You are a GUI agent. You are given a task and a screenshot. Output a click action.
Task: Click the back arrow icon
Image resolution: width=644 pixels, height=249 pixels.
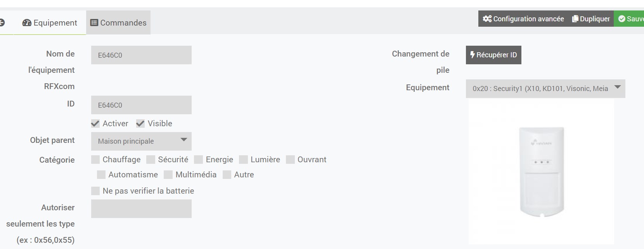(2, 23)
